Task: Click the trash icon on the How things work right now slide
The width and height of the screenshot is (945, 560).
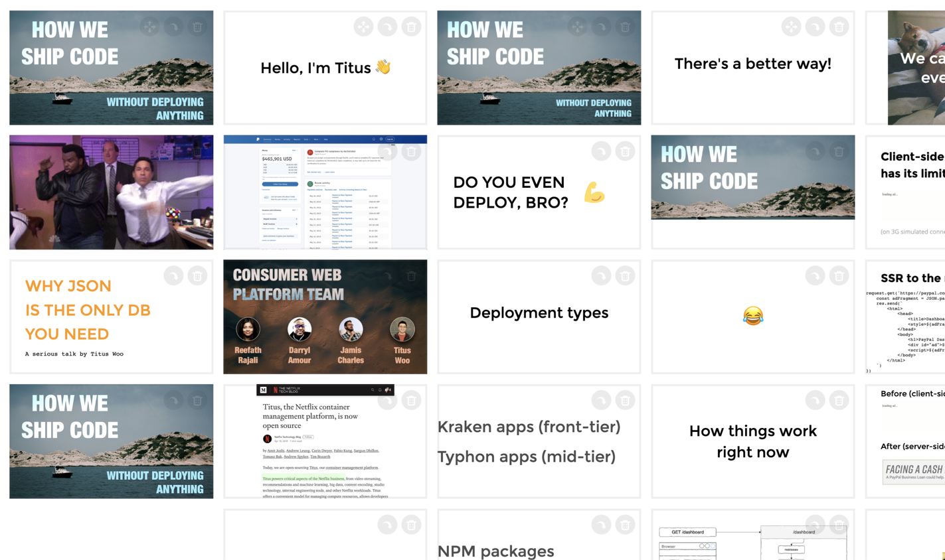Action: coord(839,400)
